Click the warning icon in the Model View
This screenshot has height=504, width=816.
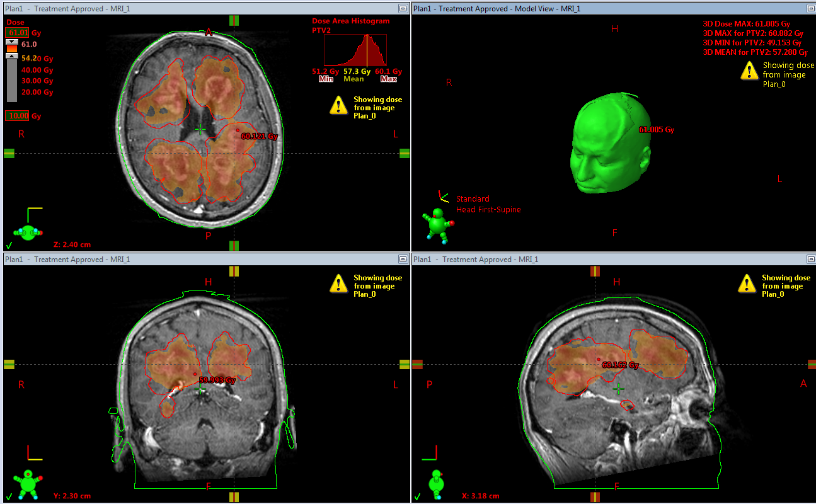[749, 71]
